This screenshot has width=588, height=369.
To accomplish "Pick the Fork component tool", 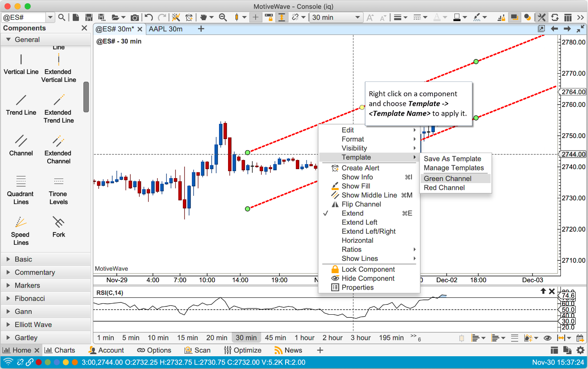I will 58,227.
